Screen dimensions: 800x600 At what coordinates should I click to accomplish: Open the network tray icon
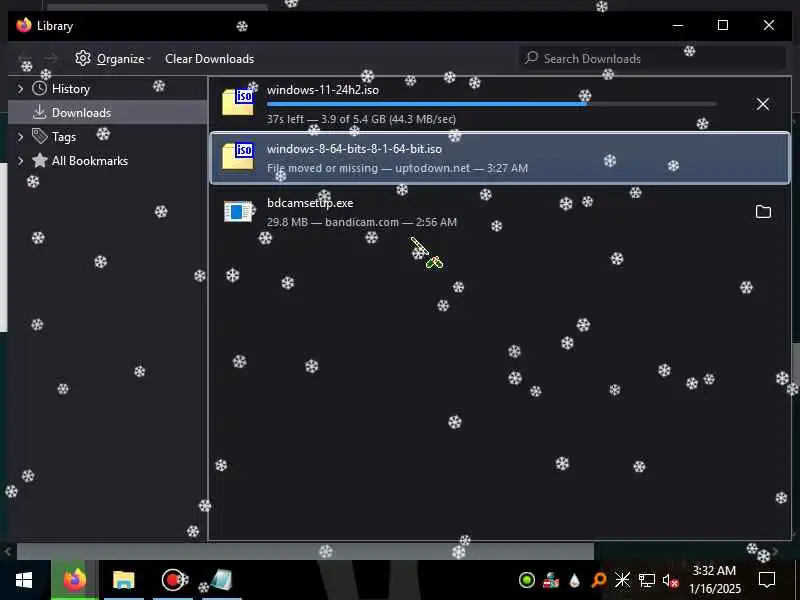[647, 580]
